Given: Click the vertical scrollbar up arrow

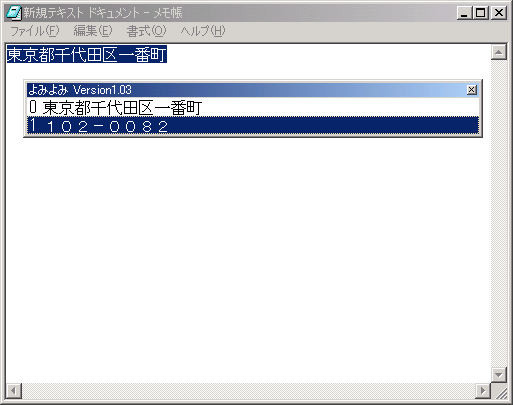Looking at the screenshot, I should point(499,52).
